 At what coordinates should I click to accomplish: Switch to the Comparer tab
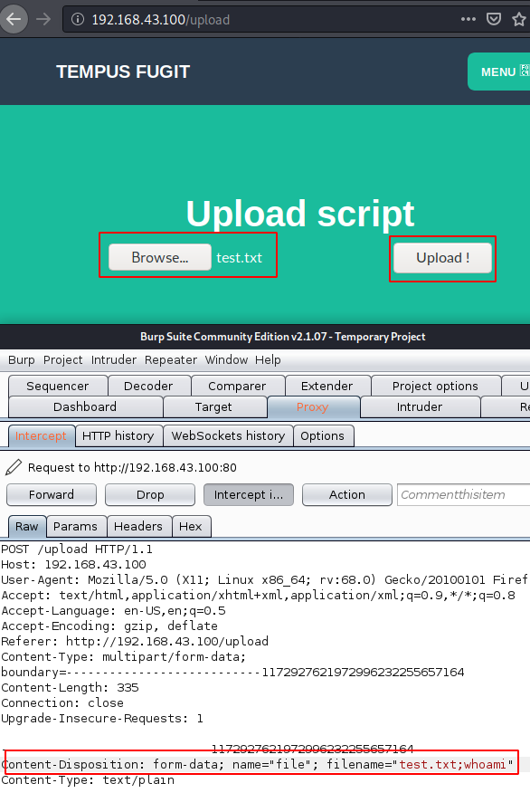237,386
